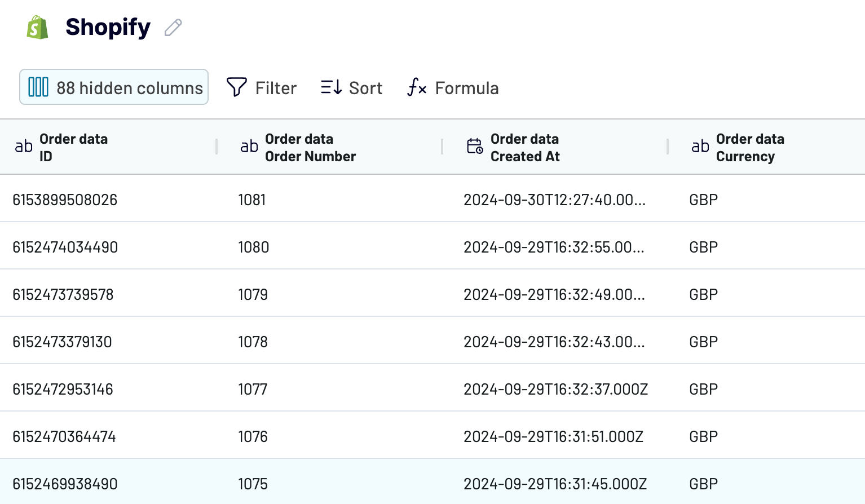
Task: Click the Formula fx icon
Action: (417, 87)
